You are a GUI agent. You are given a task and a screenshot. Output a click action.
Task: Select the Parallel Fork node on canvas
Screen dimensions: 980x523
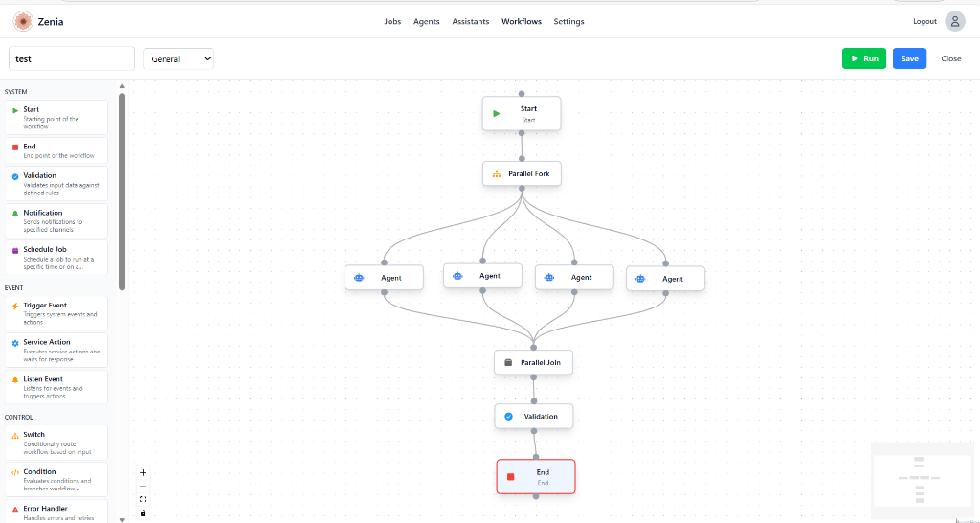point(522,173)
